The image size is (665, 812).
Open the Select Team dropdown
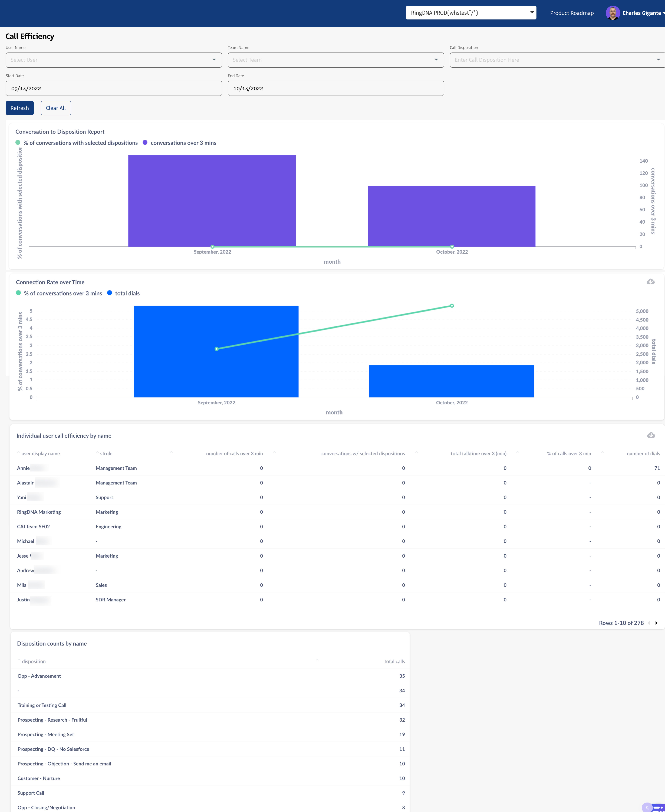tap(336, 60)
